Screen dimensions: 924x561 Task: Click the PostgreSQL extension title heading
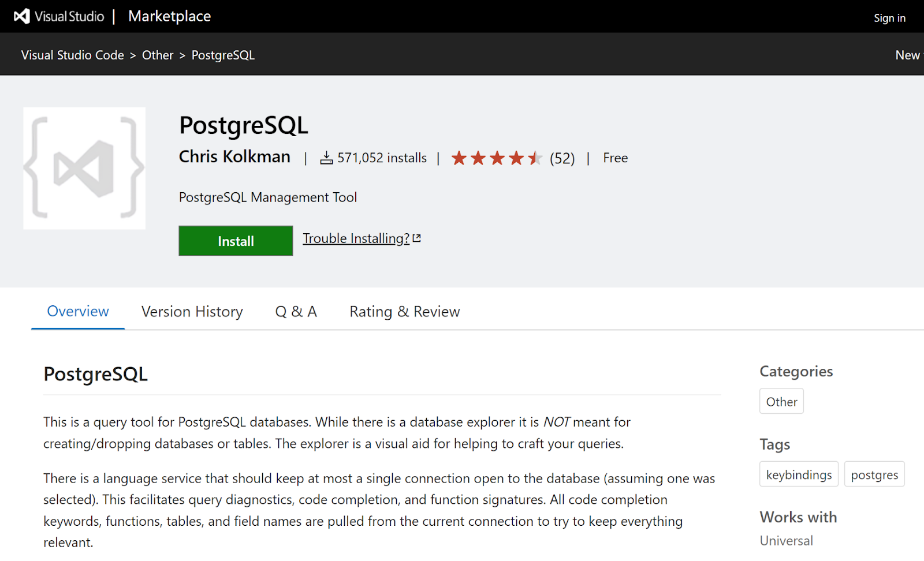click(x=244, y=125)
